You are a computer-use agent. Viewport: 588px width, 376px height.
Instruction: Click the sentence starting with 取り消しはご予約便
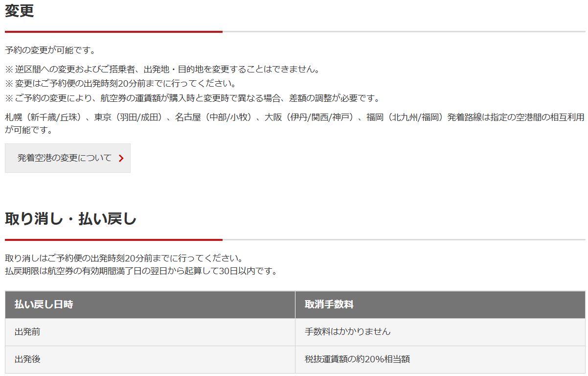(x=124, y=258)
